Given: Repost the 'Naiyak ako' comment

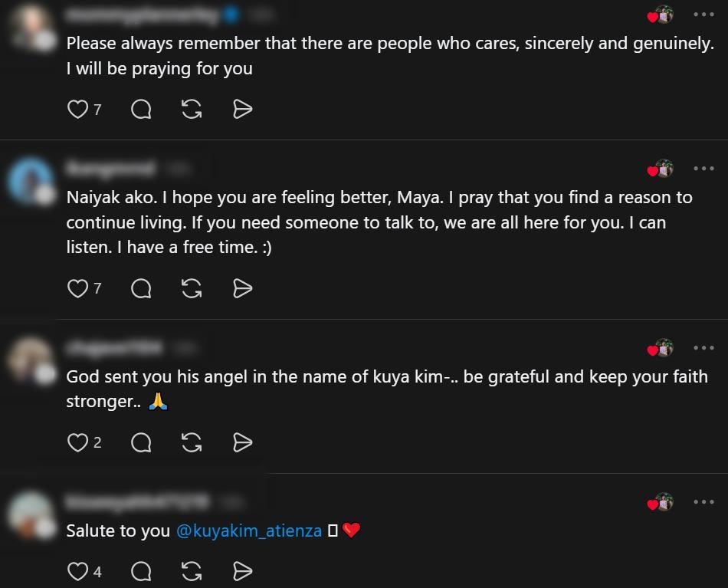Looking at the screenshot, I should [192, 288].
